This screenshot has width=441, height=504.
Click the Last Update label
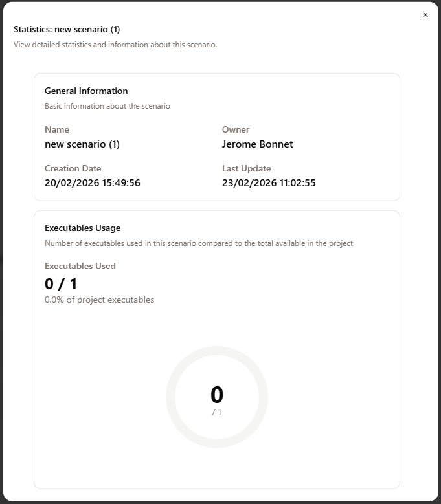247,168
